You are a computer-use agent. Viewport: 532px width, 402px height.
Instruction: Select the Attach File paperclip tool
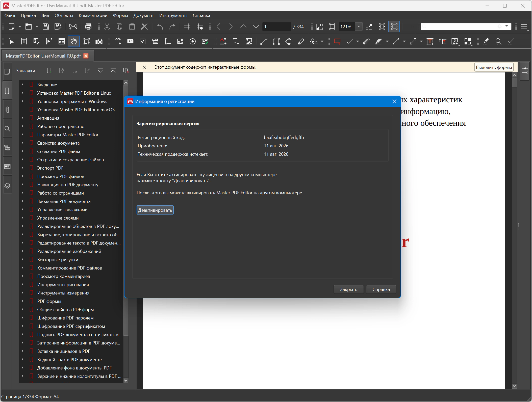point(366,41)
